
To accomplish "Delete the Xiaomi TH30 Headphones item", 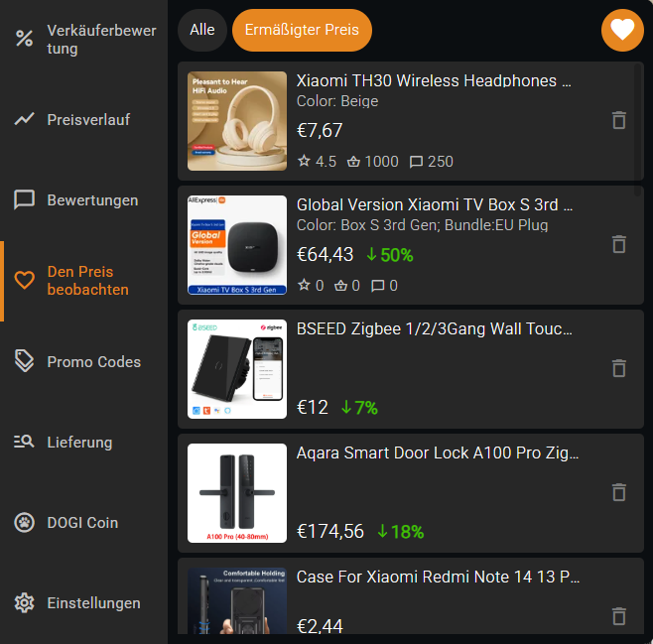I will click(619, 120).
